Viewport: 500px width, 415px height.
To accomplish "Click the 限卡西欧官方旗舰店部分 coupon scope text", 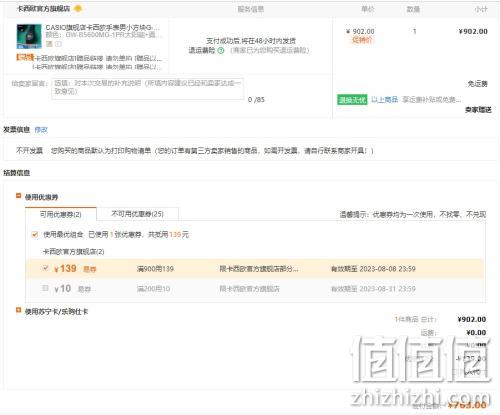I will tap(259, 269).
